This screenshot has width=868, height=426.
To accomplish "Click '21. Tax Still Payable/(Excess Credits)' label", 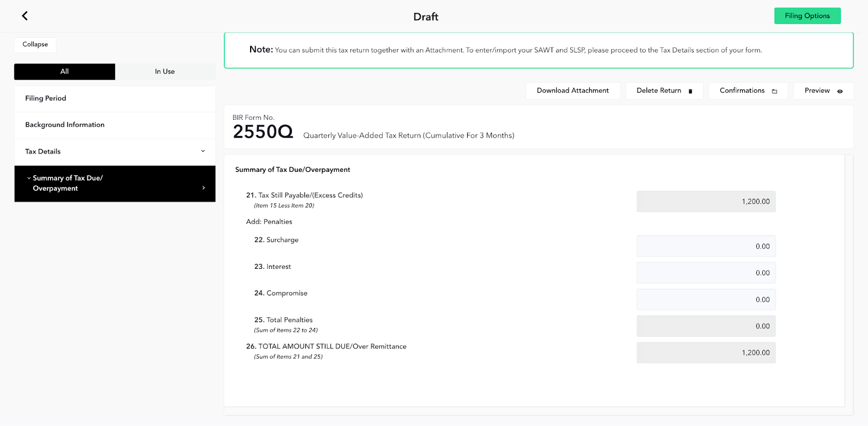I will tap(304, 195).
